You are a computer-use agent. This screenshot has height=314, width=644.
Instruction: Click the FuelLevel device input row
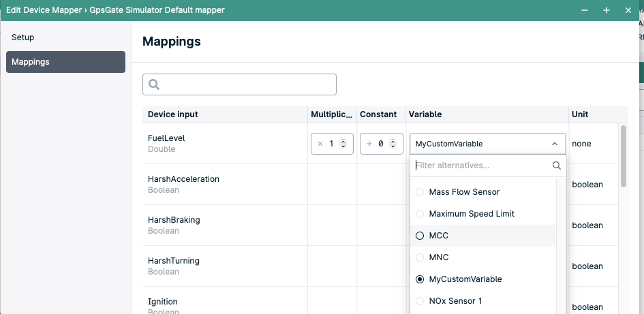pyautogui.click(x=225, y=143)
